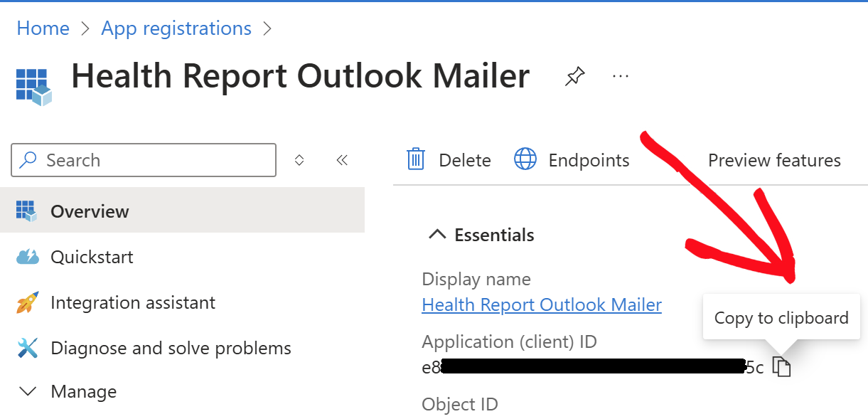The image size is (868, 419).
Task: Open Quickstart in the sidebar
Action: point(91,257)
